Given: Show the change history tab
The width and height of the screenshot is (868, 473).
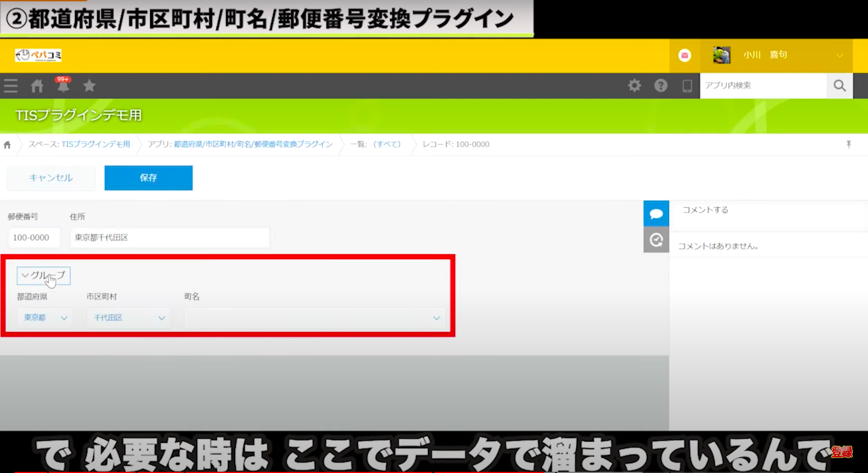Looking at the screenshot, I should pyautogui.click(x=656, y=240).
